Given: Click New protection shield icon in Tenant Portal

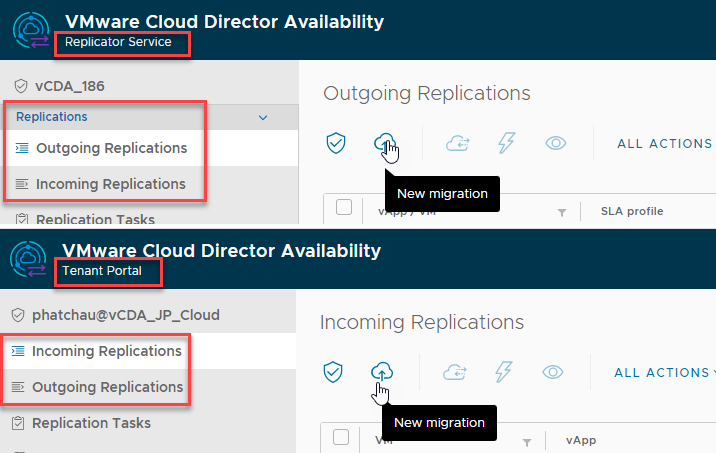Looking at the screenshot, I should pos(333,372).
